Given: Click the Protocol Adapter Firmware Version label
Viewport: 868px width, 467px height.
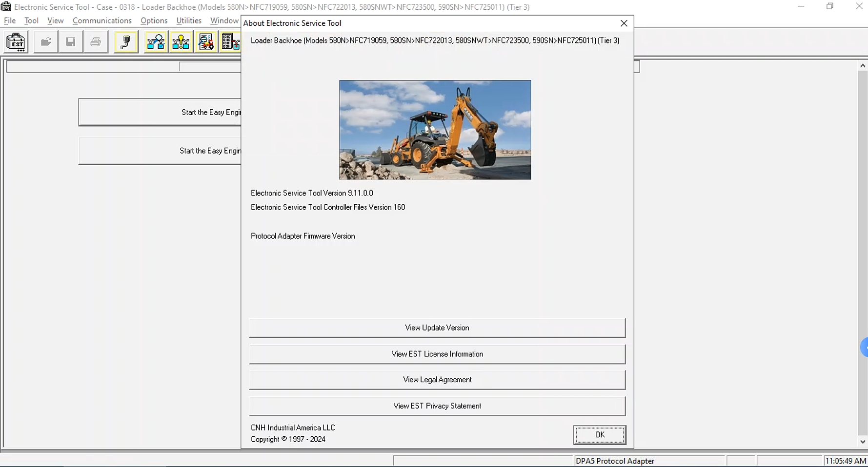Looking at the screenshot, I should tap(303, 236).
